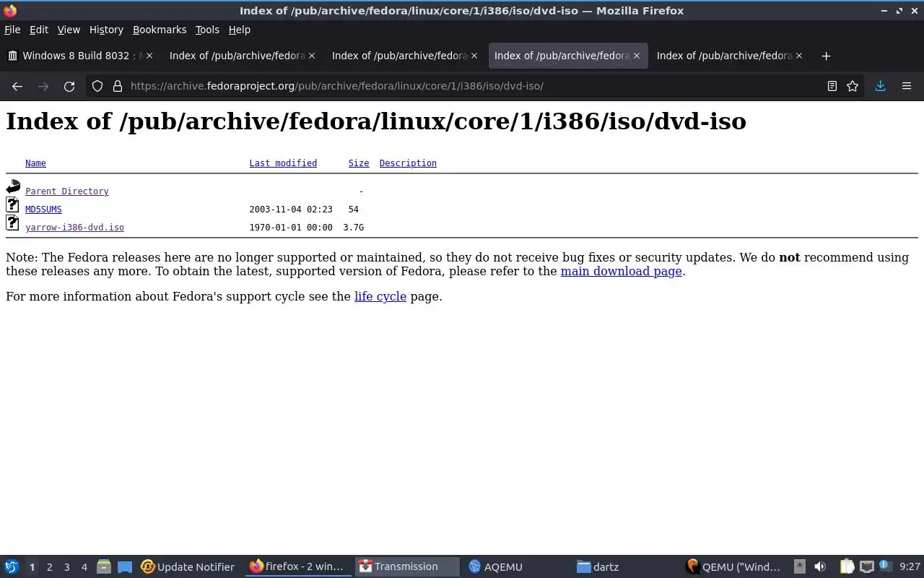Sort listing by the Size column
The width and height of the screenshot is (924, 578).
[x=359, y=163]
